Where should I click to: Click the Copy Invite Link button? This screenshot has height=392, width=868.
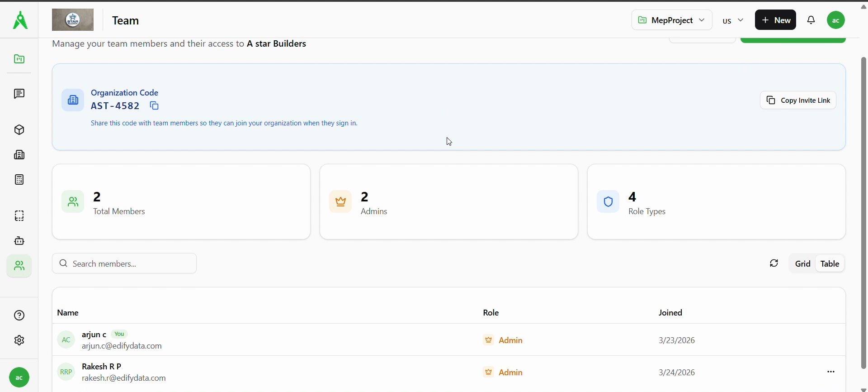coord(798,100)
